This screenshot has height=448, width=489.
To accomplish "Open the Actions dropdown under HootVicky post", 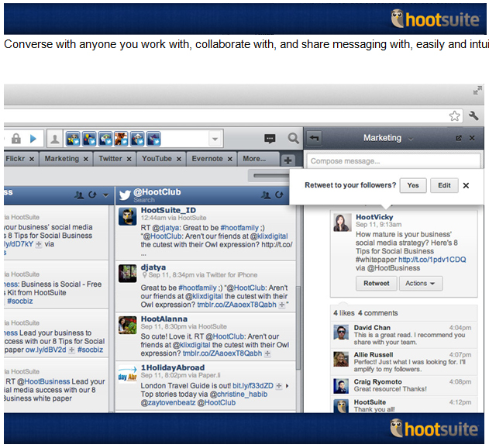I will (420, 283).
